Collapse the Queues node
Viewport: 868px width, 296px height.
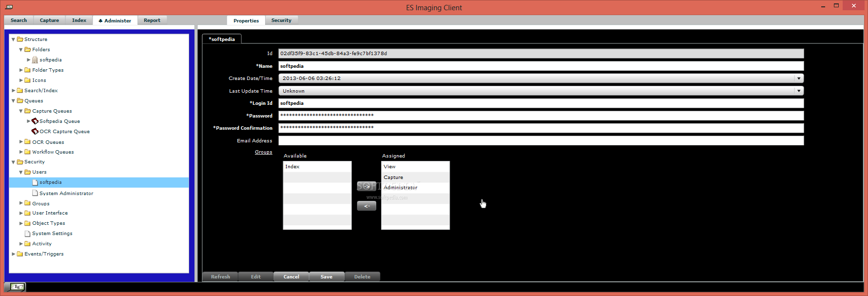coord(13,101)
